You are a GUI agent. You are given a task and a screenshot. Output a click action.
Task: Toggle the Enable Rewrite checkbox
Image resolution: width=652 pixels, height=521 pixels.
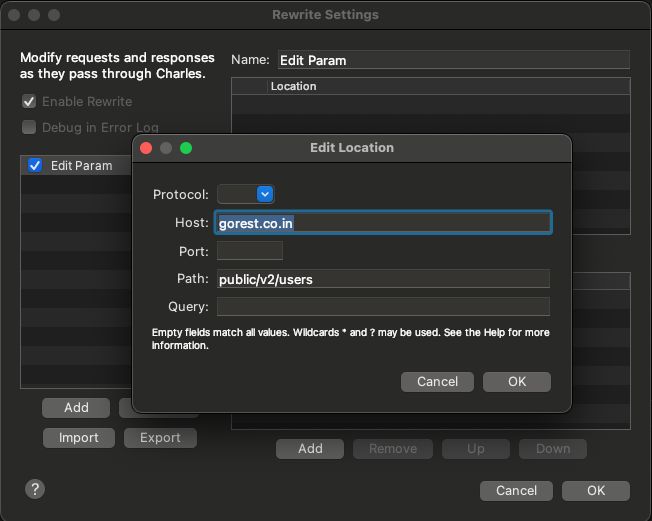coord(30,102)
